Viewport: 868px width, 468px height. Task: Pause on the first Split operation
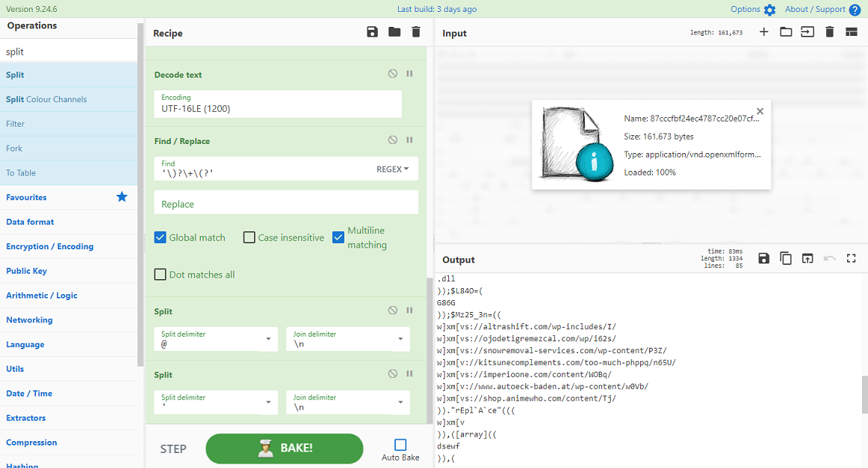tap(409, 311)
